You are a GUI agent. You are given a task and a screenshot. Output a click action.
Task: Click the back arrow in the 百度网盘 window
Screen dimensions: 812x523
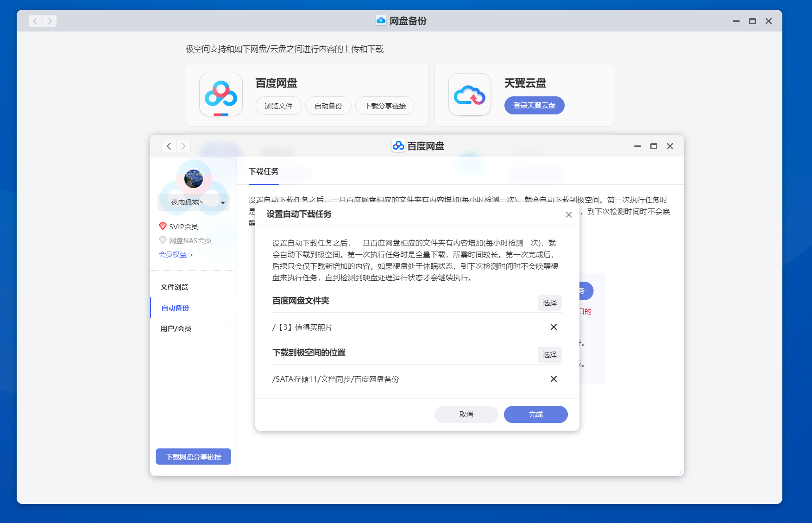[x=169, y=145]
